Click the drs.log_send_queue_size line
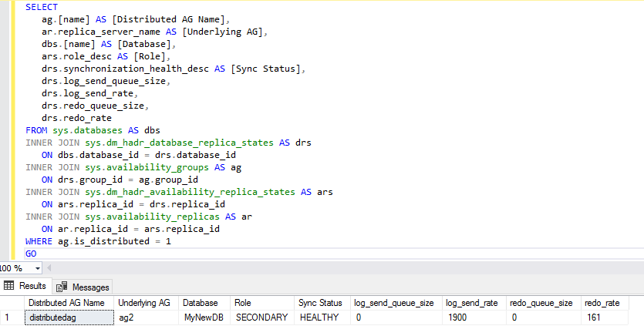 pyautogui.click(x=106, y=81)
